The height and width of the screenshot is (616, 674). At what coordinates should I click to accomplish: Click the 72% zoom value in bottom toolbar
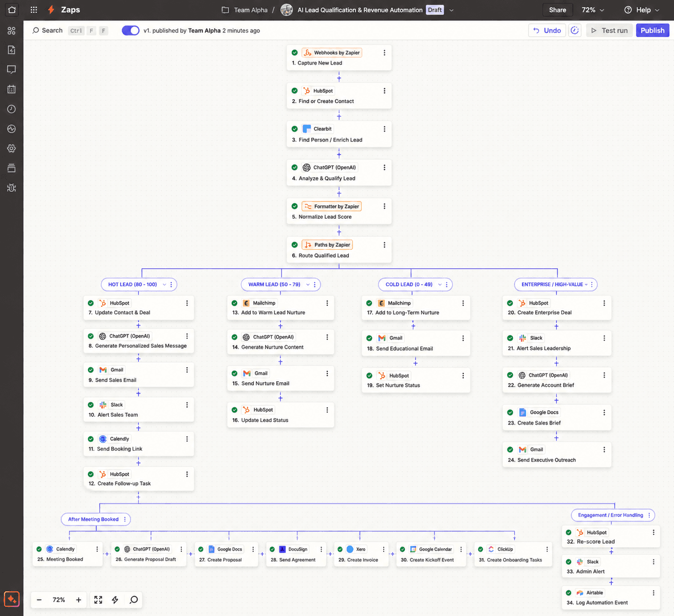click(x=59, y=600)
